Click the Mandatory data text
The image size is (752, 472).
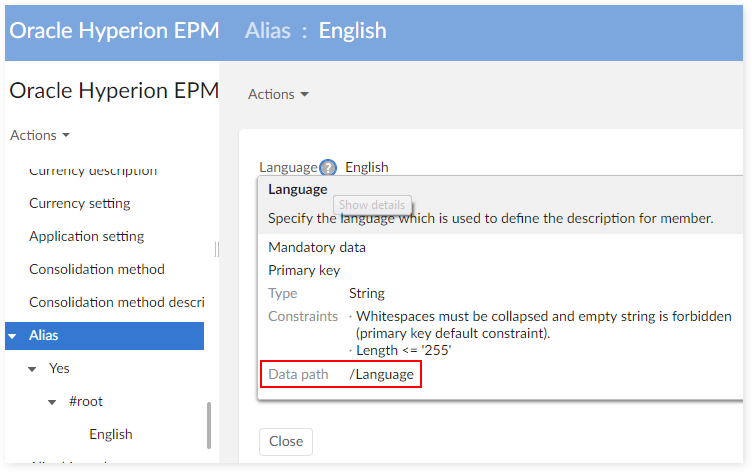click(317, 248)
